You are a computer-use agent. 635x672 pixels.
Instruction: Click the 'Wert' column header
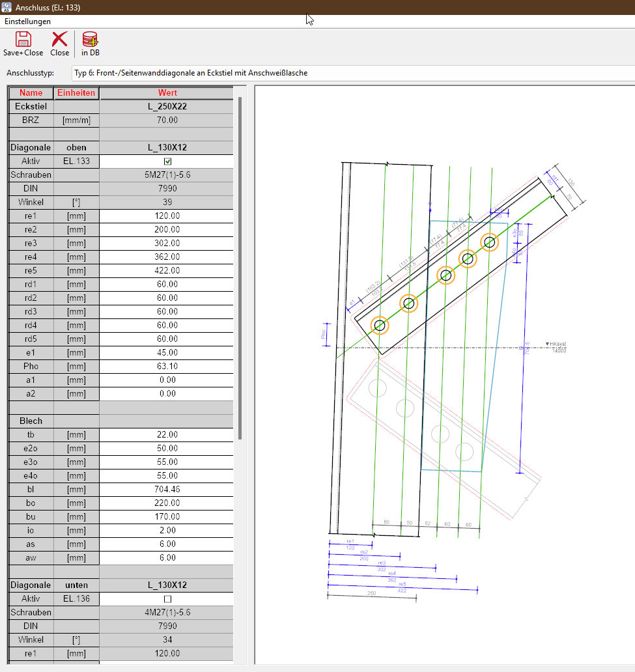click(167, 93)
